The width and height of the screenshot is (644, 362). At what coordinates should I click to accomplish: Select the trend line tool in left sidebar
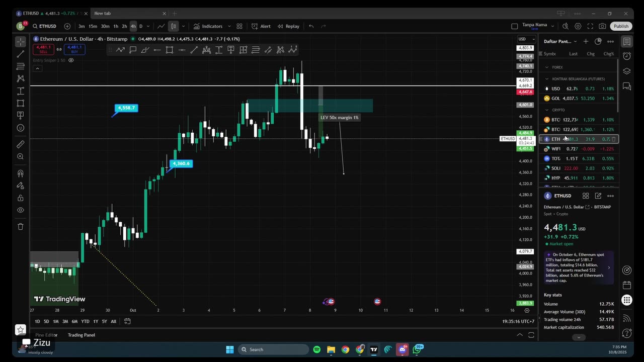[21, 54]
